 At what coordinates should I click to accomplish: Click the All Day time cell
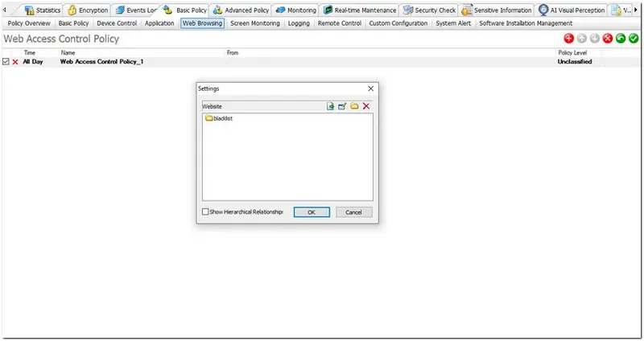click(x=33, y=62)
